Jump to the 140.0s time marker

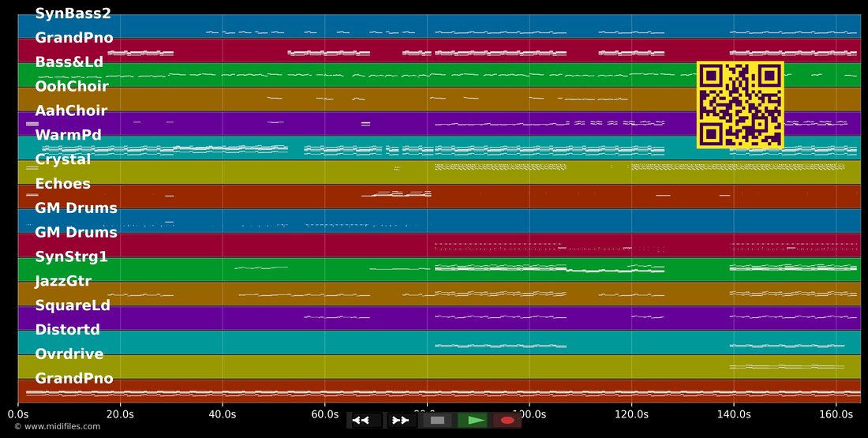point(734,414)
